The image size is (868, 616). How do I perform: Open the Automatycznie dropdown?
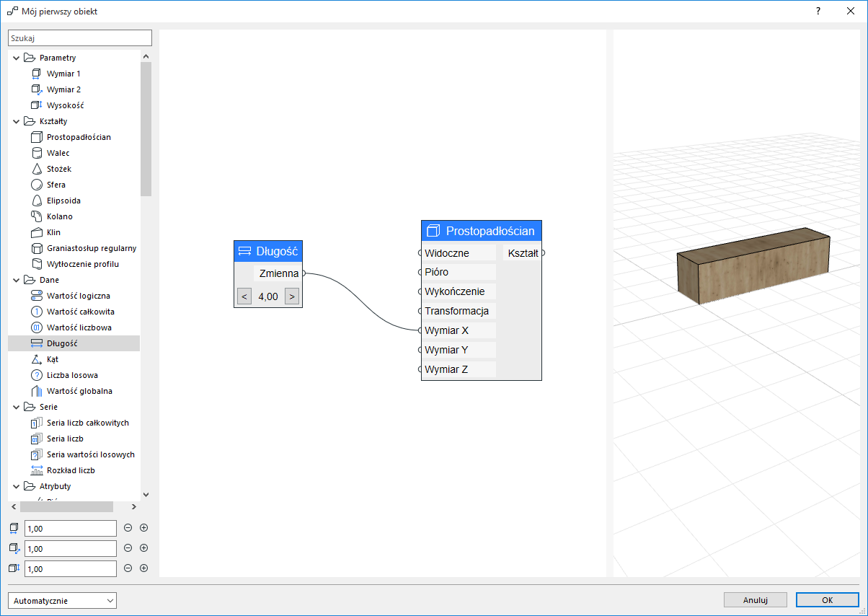coord(62,600)
